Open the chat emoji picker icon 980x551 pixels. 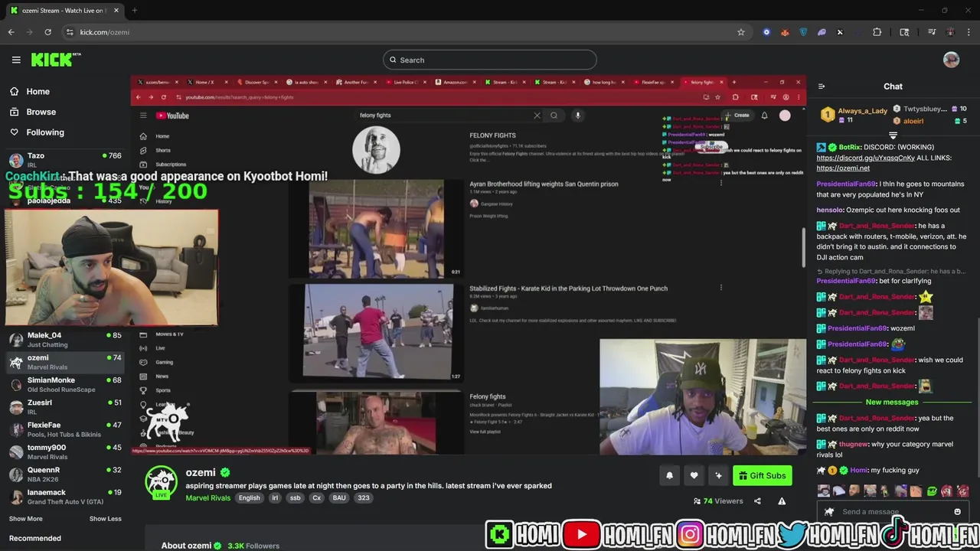tap(957, 512)
